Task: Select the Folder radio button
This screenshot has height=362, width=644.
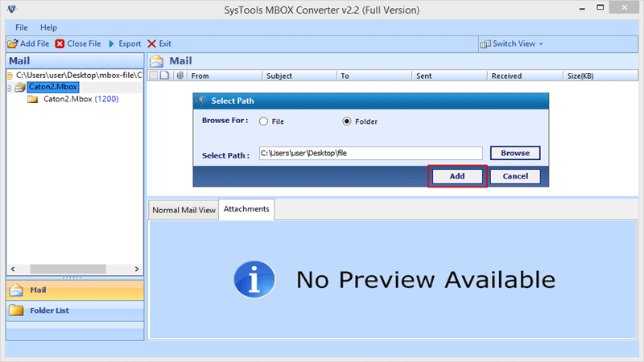Action: point(347,121)
